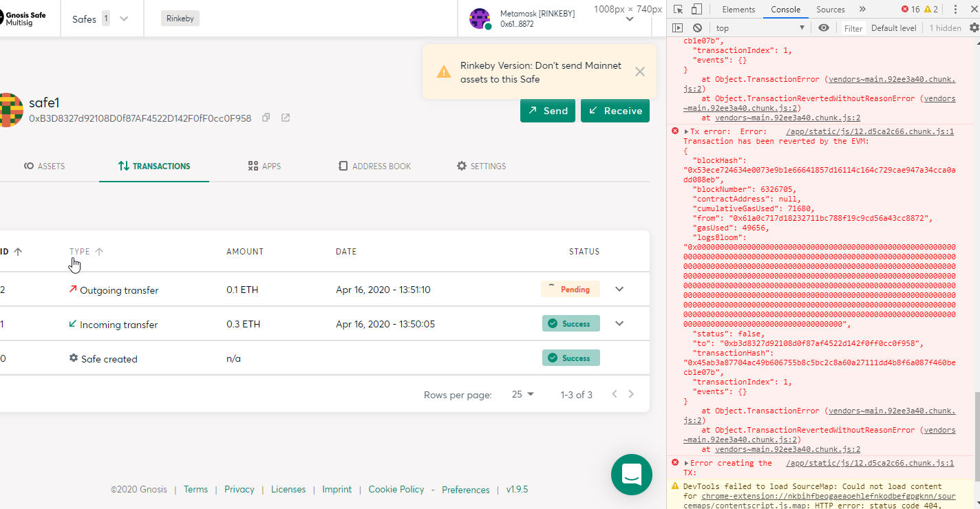Switch to DevTools Console tab

click(785, 10)
